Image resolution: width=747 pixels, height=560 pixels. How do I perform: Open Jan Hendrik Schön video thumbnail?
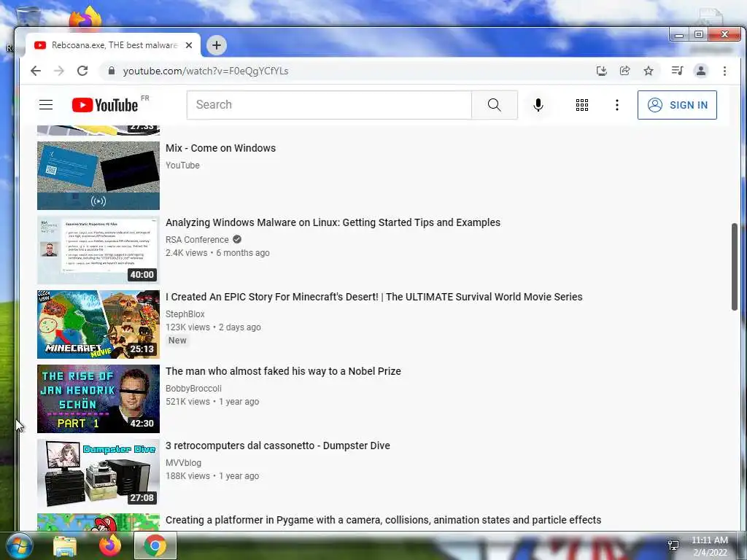pyautogui.click(x=98, y=399)
